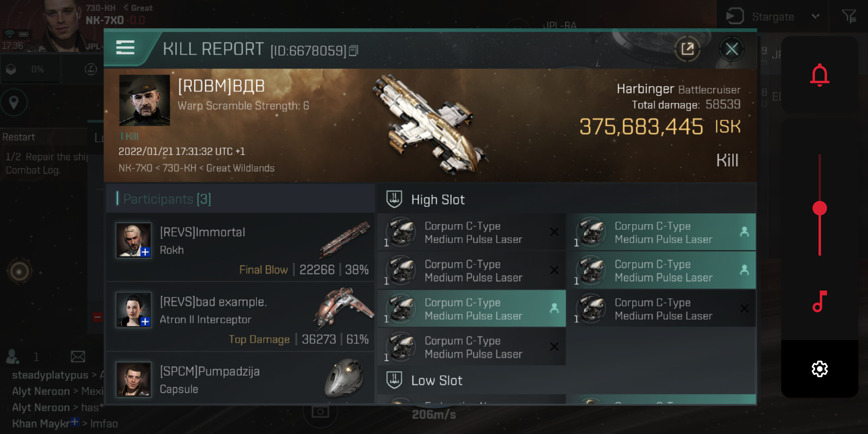Click the share kill report icon
The width and height of the screenshot is (868, 434).
688,49
